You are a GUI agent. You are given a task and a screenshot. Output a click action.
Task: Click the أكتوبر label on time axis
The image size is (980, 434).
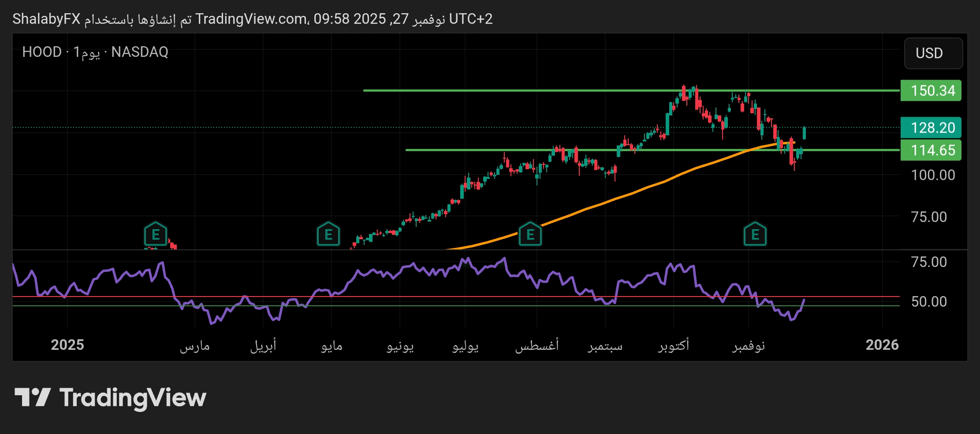(x=673, y=345)
